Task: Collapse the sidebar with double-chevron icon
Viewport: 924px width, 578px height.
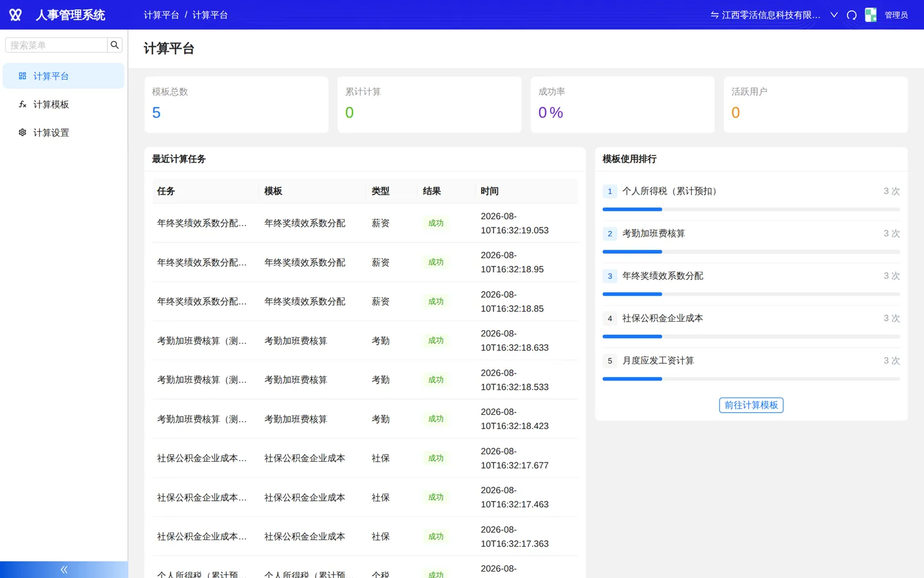Action: [x=64, y=570]
